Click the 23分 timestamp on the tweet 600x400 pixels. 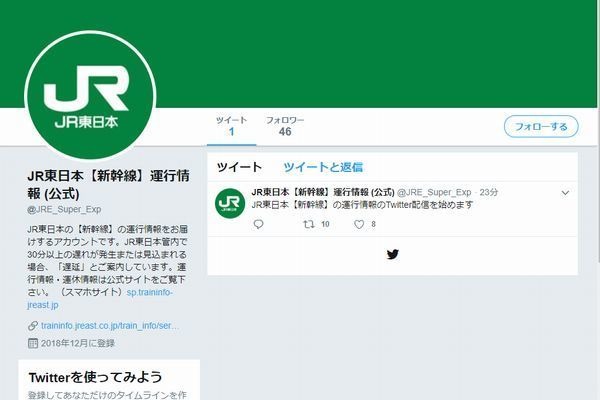[489, 192]
